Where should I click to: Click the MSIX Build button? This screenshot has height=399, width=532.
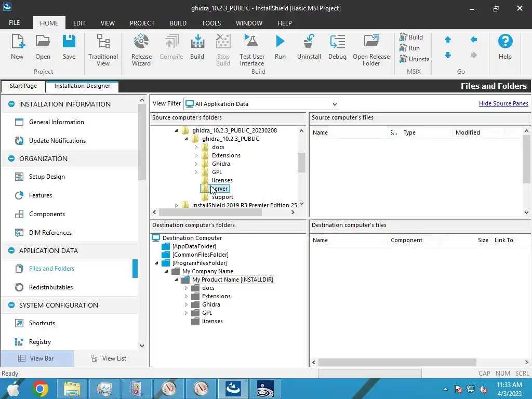[x=411, y=37]
